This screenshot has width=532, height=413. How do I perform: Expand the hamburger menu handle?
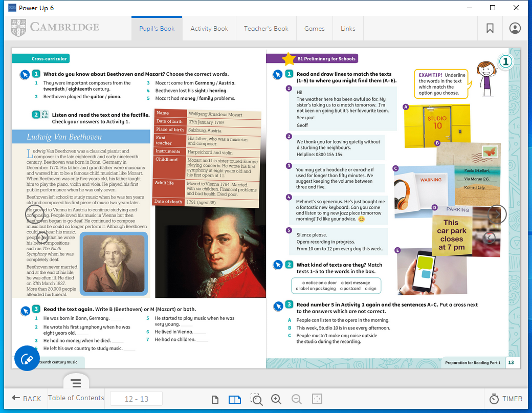click(76, 383)
